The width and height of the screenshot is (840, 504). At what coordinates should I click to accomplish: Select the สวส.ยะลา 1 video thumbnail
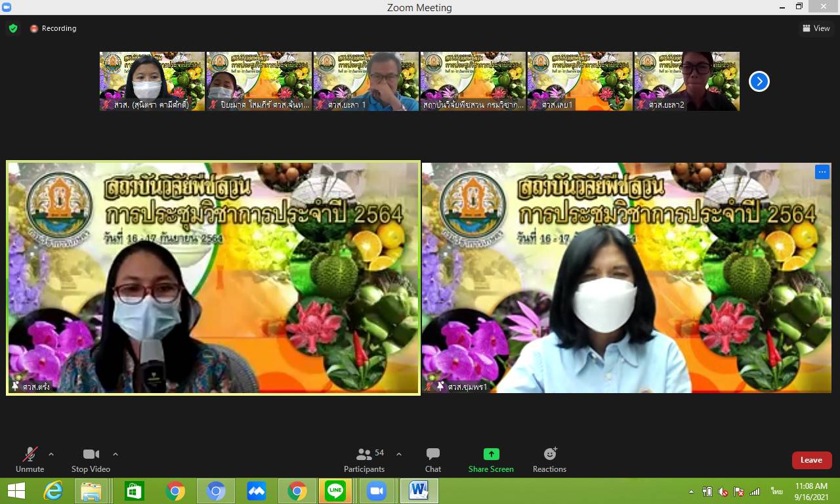[366, 81]
